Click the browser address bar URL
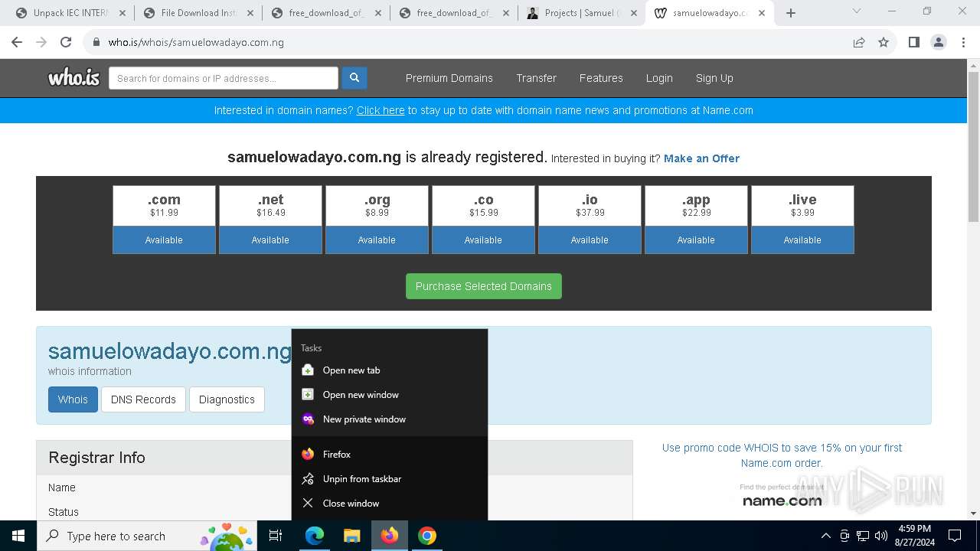Screen dimensions: 980x551 click(196, 42)
